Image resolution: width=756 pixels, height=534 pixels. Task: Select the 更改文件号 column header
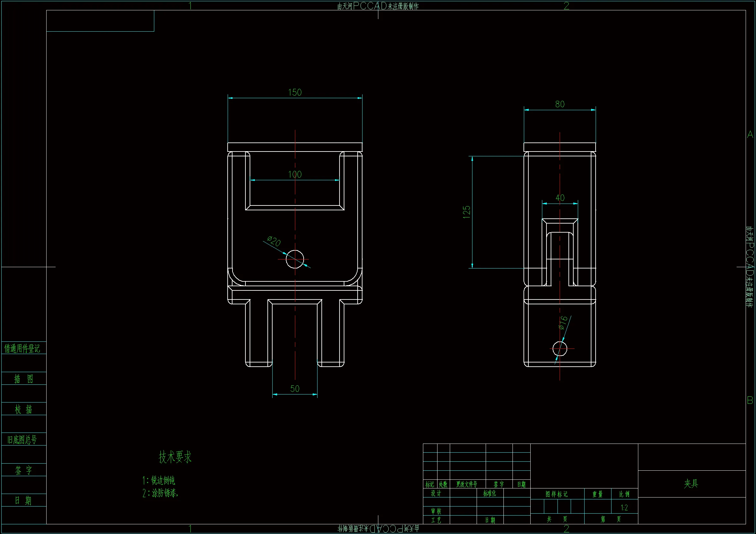pyautogui.click(x=467, y=484)
